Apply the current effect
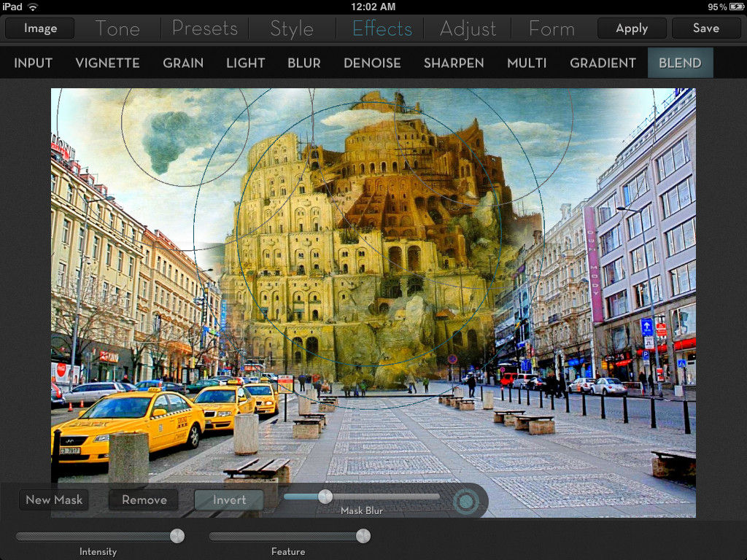The width and height of the screenshot is (747, 560). (x=632, y=28)
